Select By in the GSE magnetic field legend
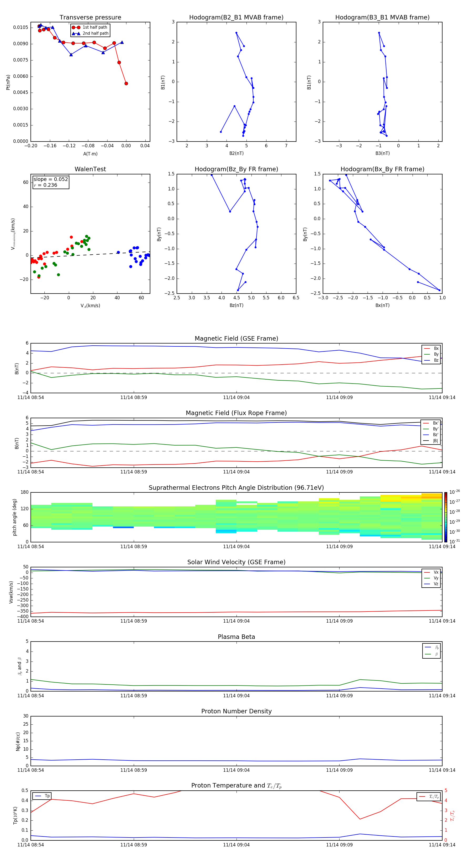Screen dimensions: 473x868 point(431,354)
